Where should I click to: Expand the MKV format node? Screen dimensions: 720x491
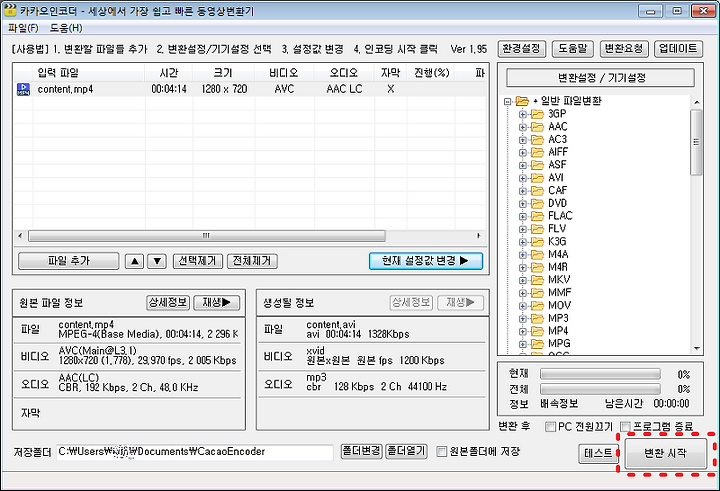[x=523, y=280]
